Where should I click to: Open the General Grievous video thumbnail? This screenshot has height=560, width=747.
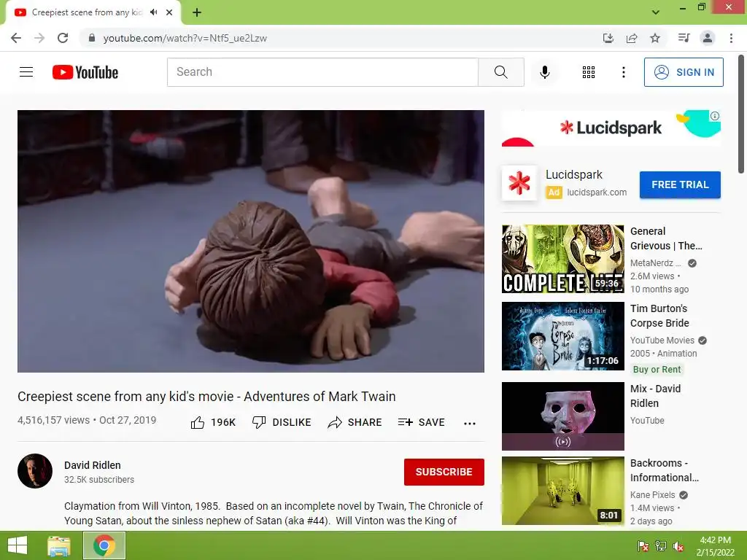[562, 259]
